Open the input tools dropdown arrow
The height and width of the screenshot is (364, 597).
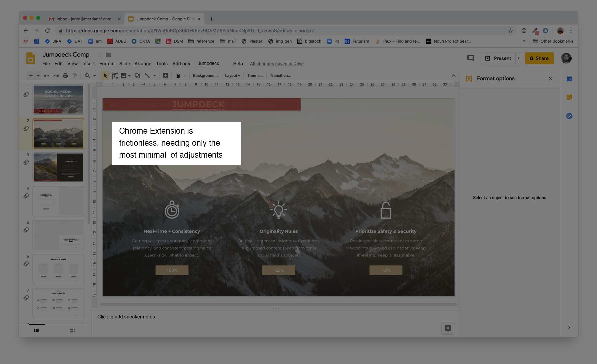[185, 76]
